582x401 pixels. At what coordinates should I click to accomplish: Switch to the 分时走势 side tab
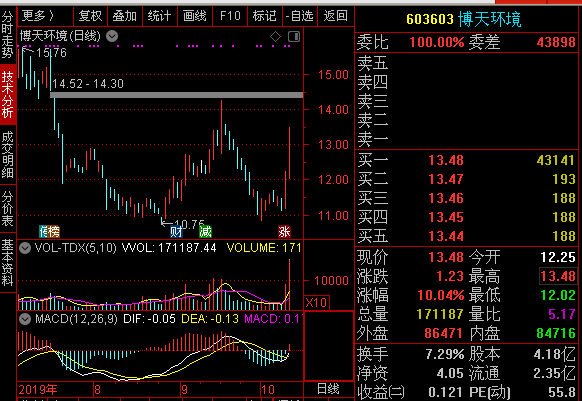[x=7, y=34]
